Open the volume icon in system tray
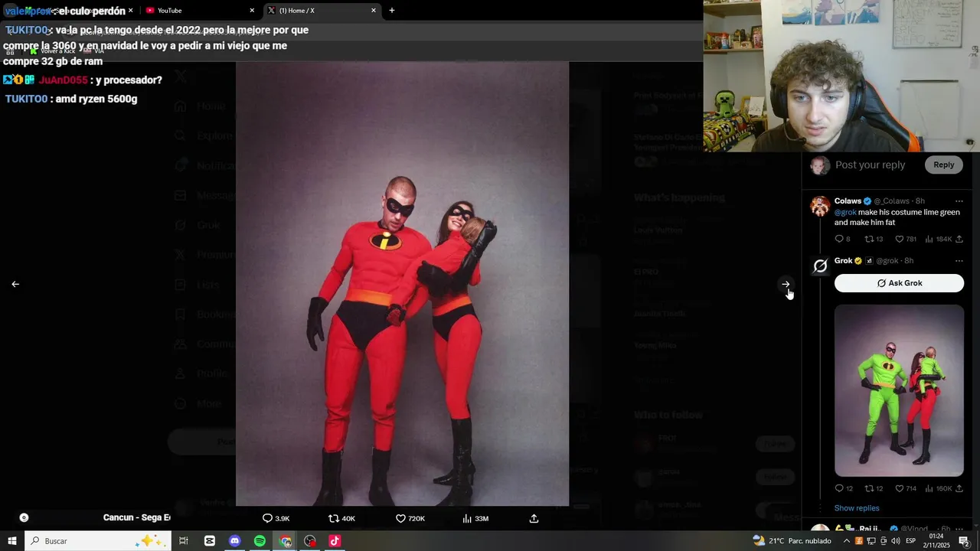Viewport: 980px width, 551px height. click(895, 541)
